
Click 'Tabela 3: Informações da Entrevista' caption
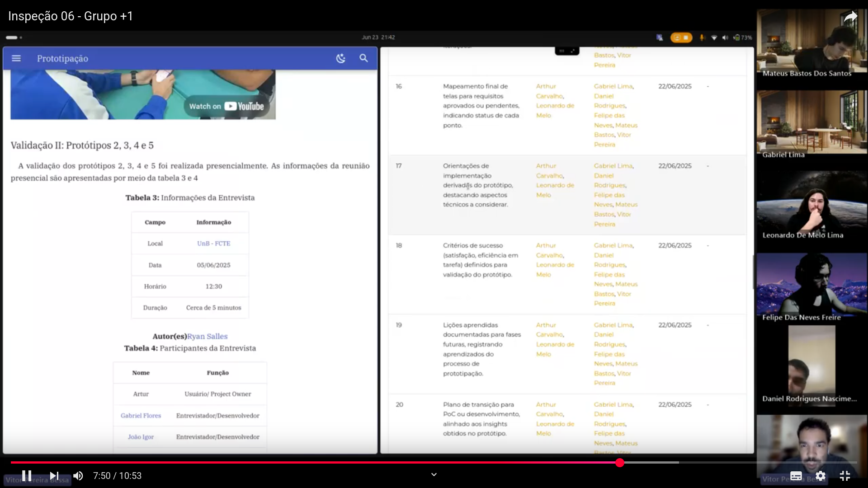point(190,197)
